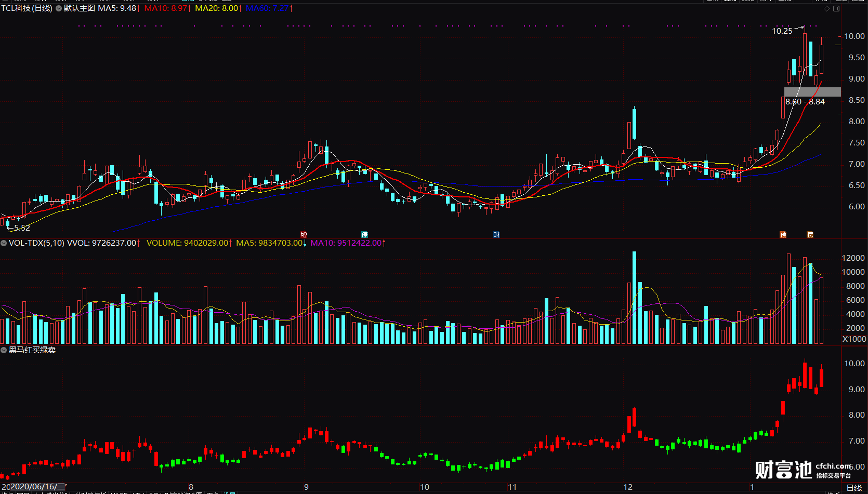The image size is (868, 494).
Task: Click the TCL科技(日线) stock title
Action: point(27,8)
